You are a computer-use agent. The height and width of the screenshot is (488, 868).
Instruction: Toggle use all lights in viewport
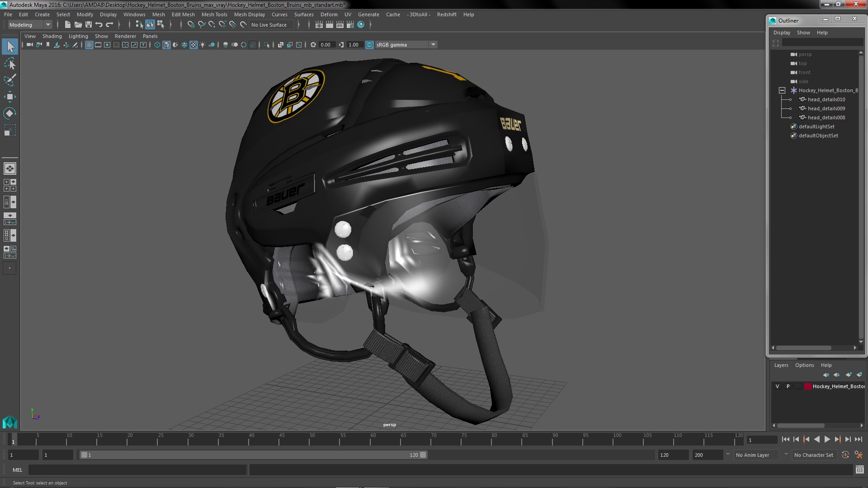click(203, 45)
